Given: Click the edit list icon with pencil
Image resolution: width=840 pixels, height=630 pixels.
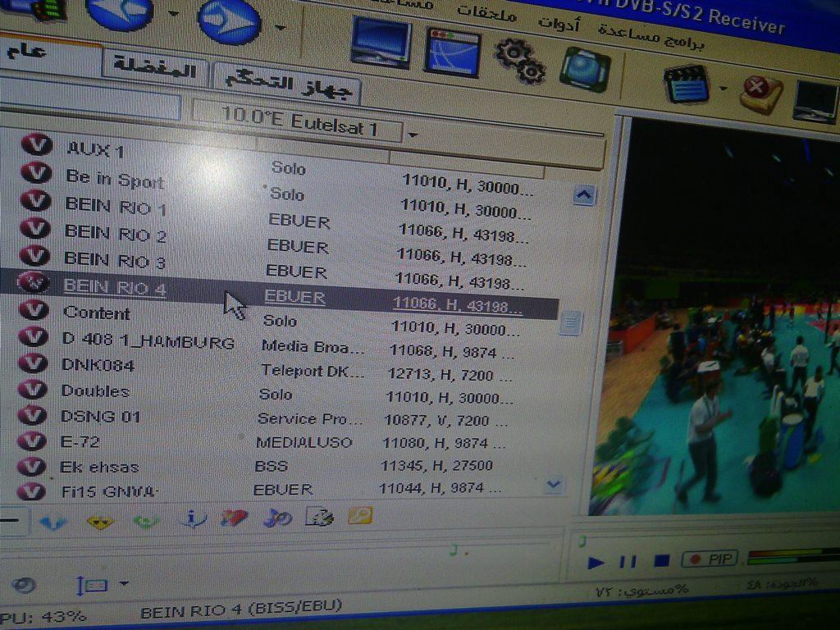Looking at the screenshot, I should point(319,517).
